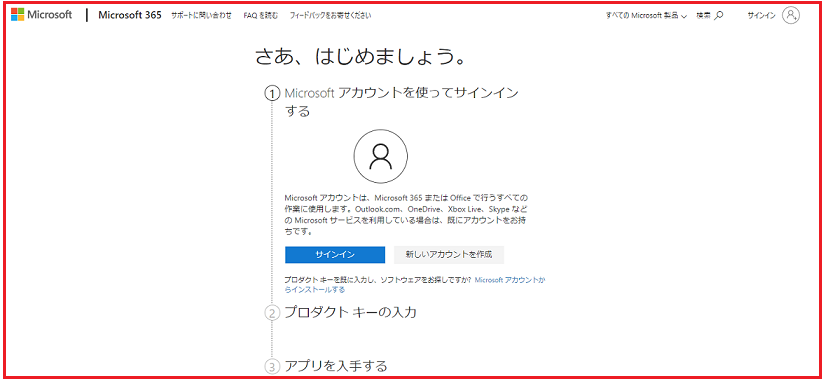Click the Microsoft four-color logo
Screen dimensions: 823x381
click(17, 15)
